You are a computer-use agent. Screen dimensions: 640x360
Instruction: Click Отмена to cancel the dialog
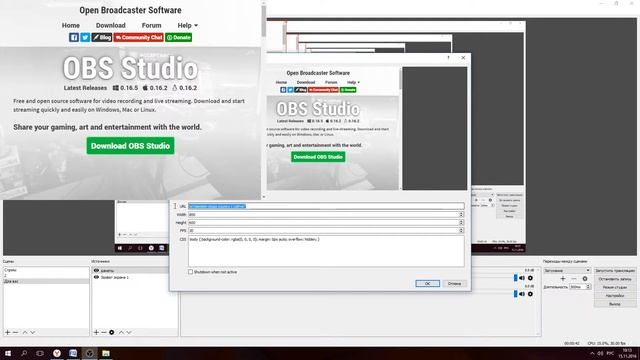click(x=454, y=283)
